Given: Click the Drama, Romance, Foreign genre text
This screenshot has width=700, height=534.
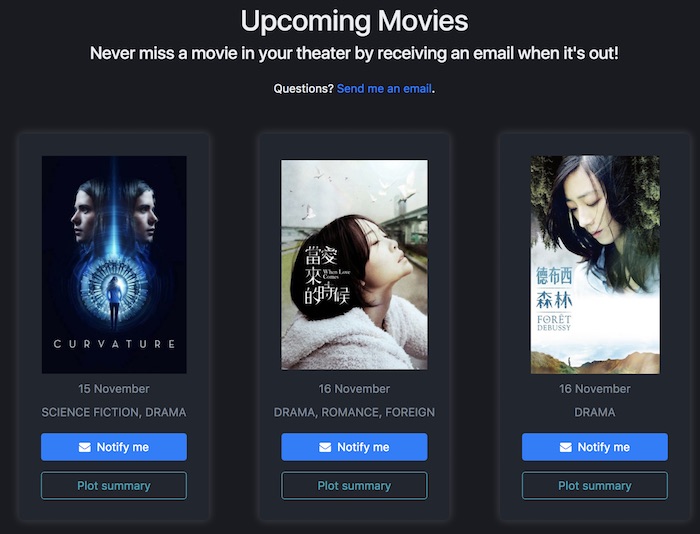Looking at the screenshot, I should tap(354, 412).
